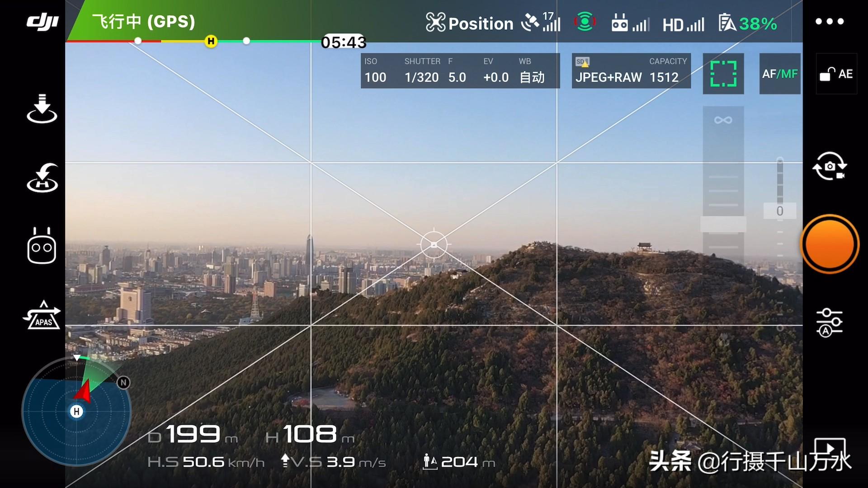The image size is (868, 488).
Task: Open the ISO shutter exposure settings panel
Action: (460, 71)
